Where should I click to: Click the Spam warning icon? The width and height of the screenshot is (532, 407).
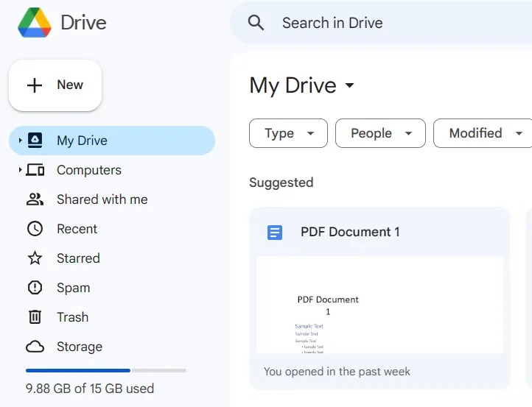(35, 288)
